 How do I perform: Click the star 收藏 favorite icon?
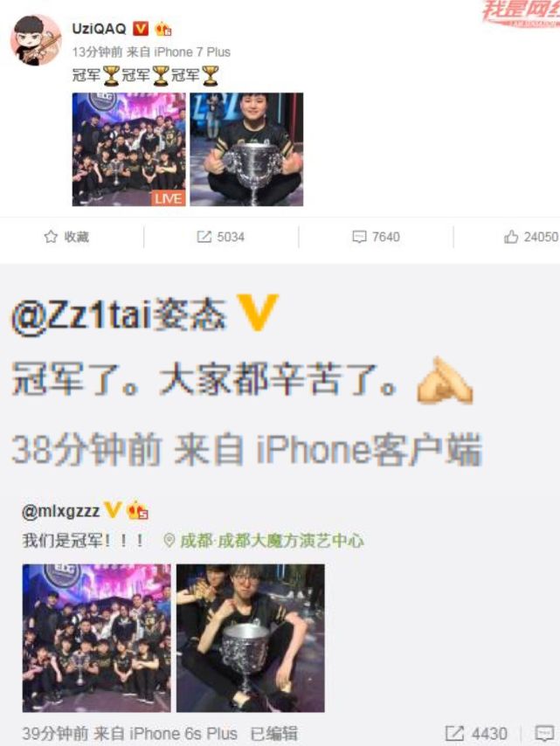pyautogui.click(x=51, y=237)
